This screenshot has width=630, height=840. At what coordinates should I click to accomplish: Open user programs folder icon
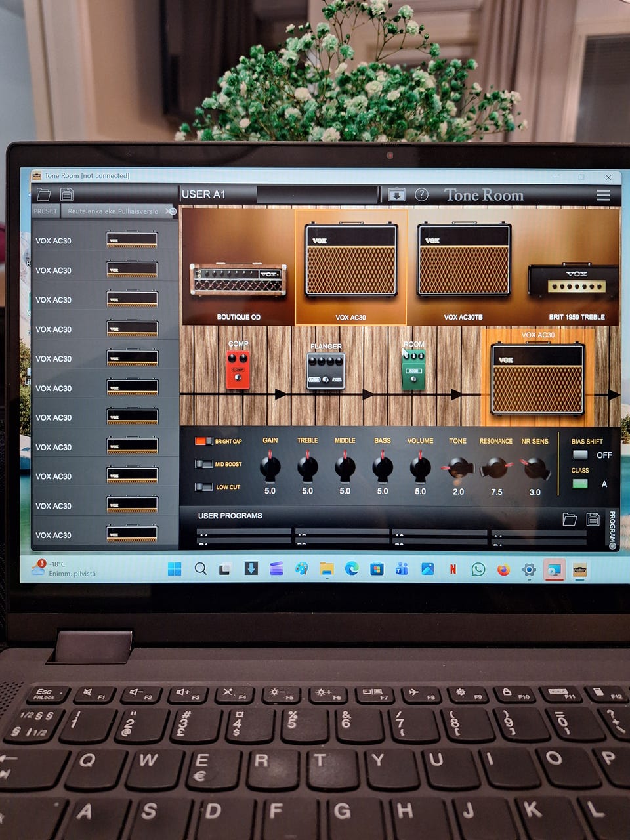tap(570, 520)
